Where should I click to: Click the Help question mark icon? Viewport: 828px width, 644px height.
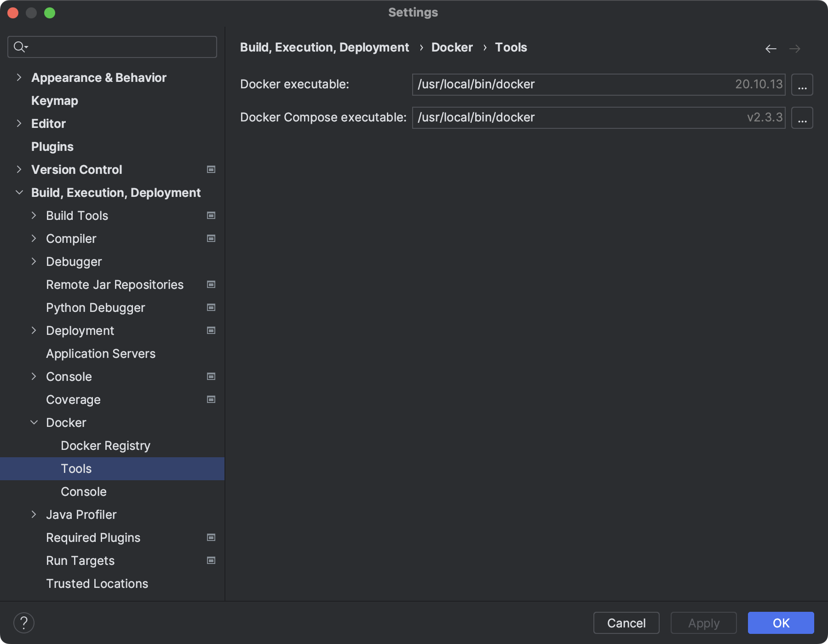pos(25,623)
